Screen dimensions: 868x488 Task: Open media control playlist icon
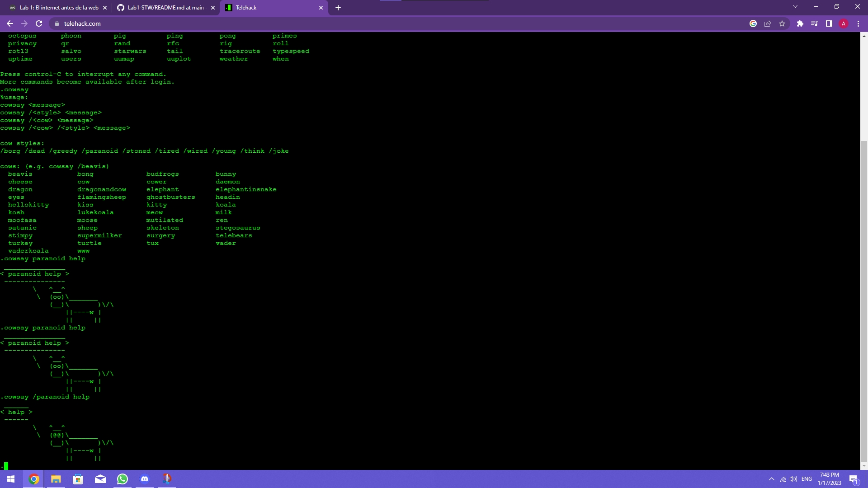[x=815, y=23]
